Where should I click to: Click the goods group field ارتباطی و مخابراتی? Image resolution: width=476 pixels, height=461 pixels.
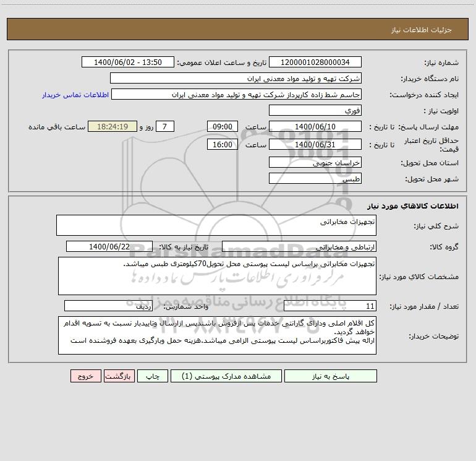point(299,246)
